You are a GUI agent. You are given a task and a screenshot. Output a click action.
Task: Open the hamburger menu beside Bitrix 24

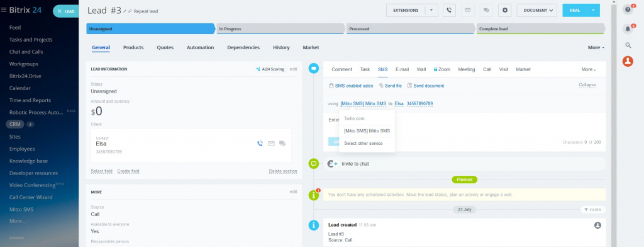point(4,10)
